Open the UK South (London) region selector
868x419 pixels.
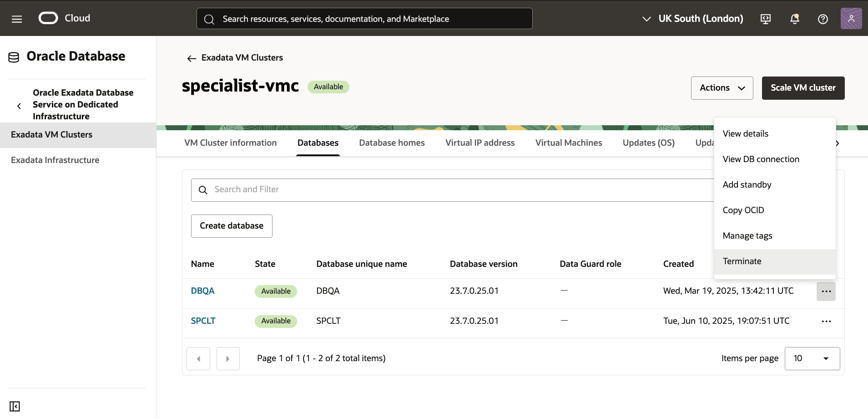pyautogui.click(x=693, y=19)
